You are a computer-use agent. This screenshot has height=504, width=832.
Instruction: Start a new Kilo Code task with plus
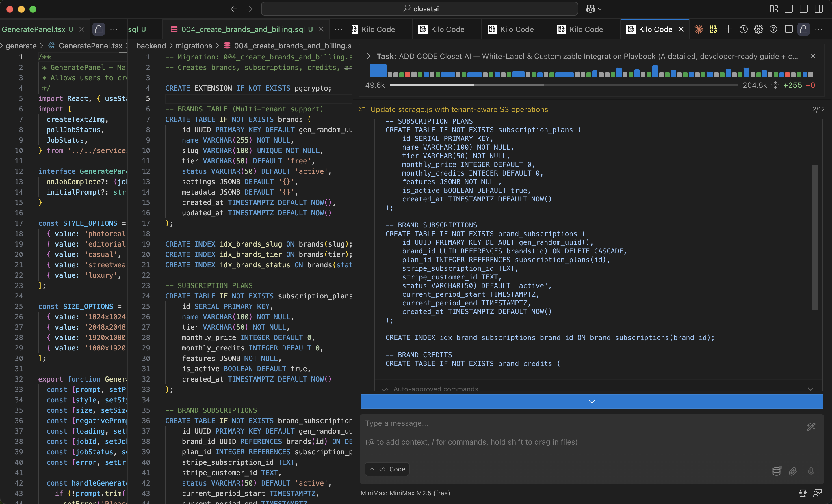tap(728, 29)
